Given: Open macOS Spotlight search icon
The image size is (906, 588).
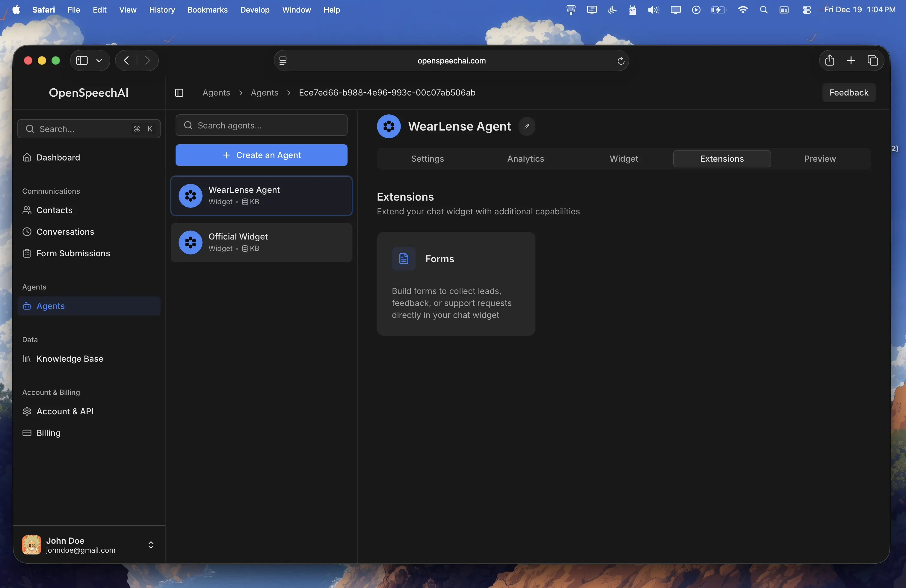Looking at the screenshot, I should [x=764, y=10].
